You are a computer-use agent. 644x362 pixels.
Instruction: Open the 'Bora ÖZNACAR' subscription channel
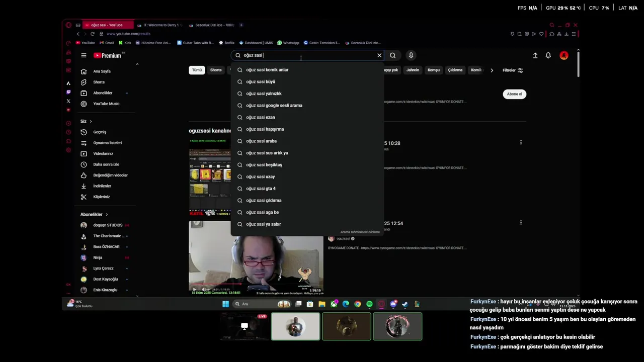tap(107, 247)
